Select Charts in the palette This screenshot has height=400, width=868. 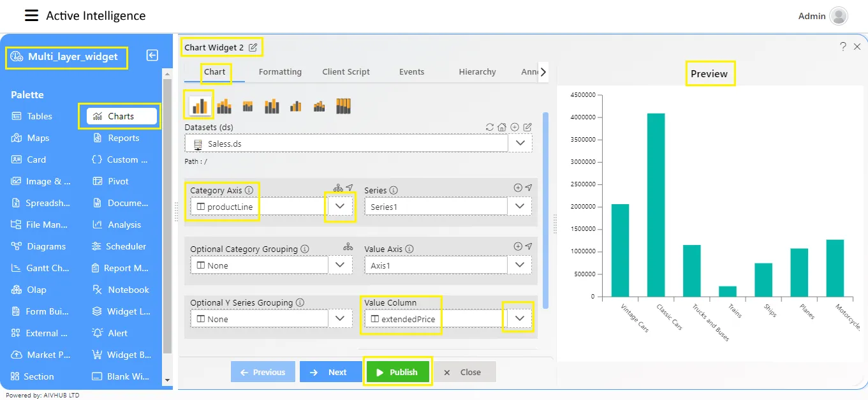pos(121,116)
